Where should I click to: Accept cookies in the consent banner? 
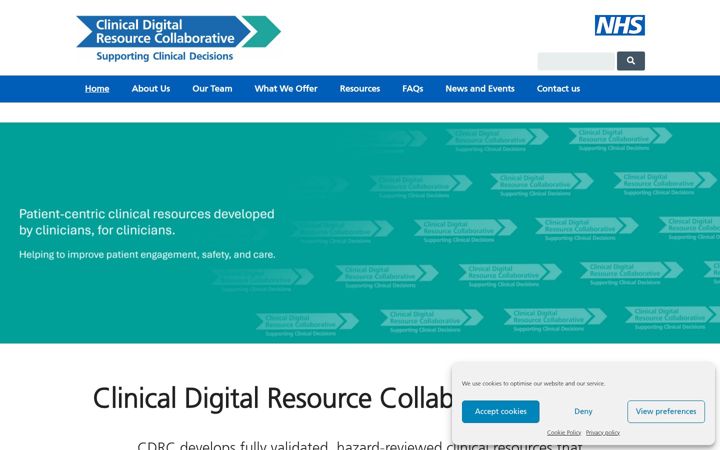pyautogui.click(x=501, y=411)
